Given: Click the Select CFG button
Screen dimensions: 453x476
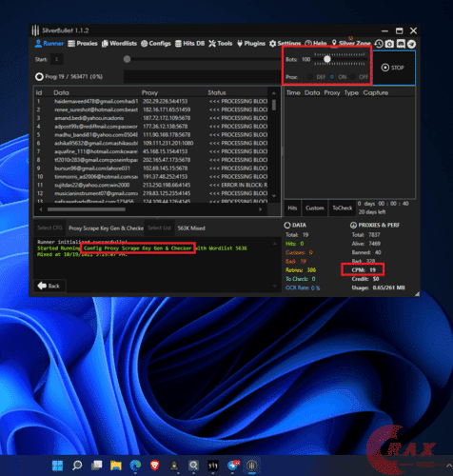Looking at the screenshot, I should coord(49,228).
